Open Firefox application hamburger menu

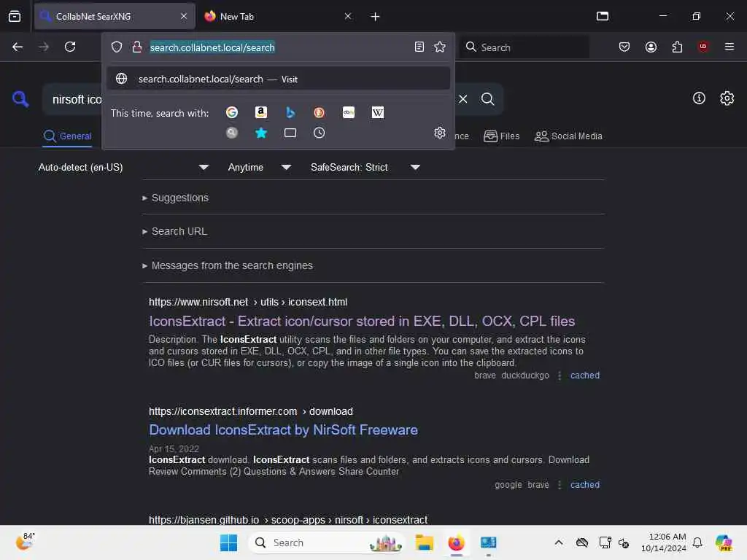coord(729,47)
